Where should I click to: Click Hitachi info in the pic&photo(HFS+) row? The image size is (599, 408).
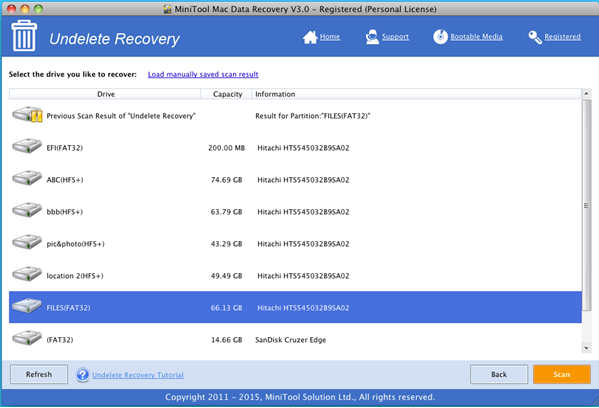[303, 244]
